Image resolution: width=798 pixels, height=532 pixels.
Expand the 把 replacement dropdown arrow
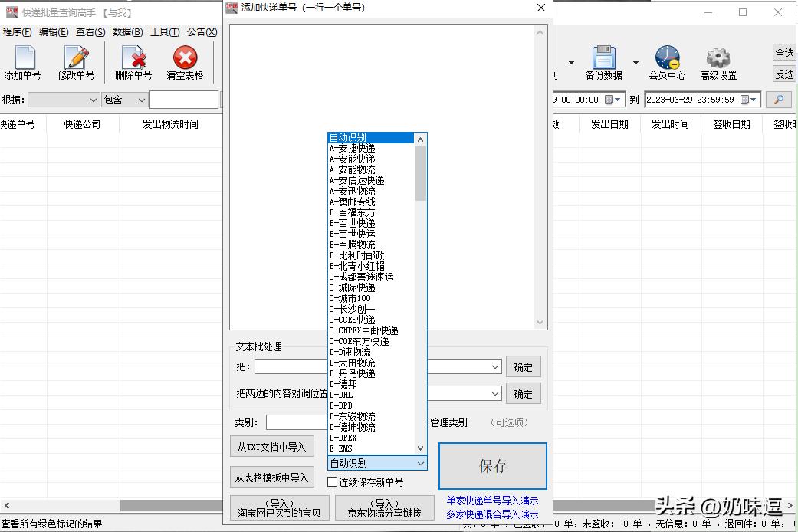click(x=495, y=366)
